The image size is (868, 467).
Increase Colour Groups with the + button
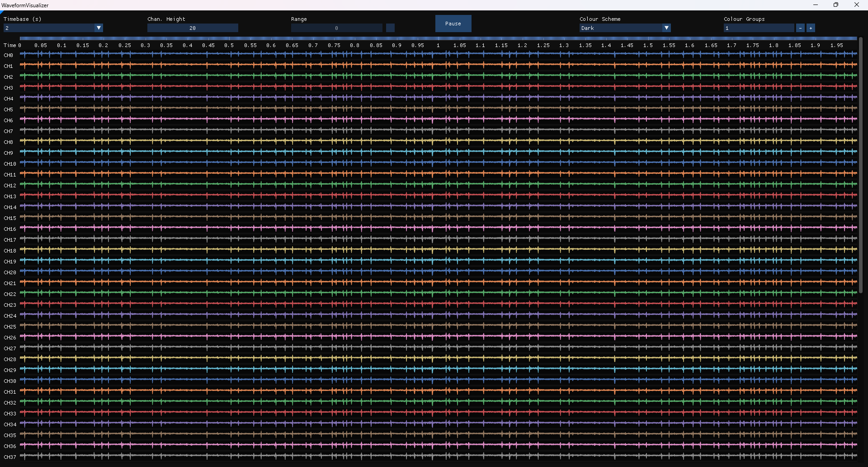click(x=811, y=28)
